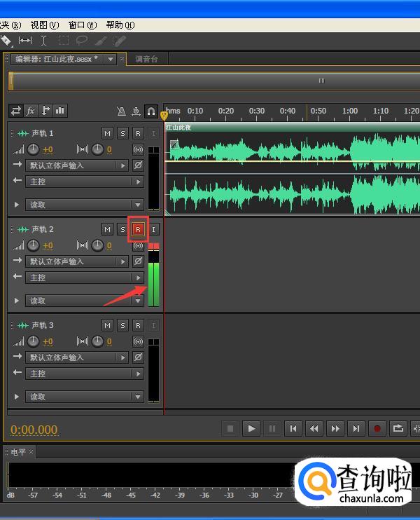Solo track 声轨 3

tap(122, 325)
